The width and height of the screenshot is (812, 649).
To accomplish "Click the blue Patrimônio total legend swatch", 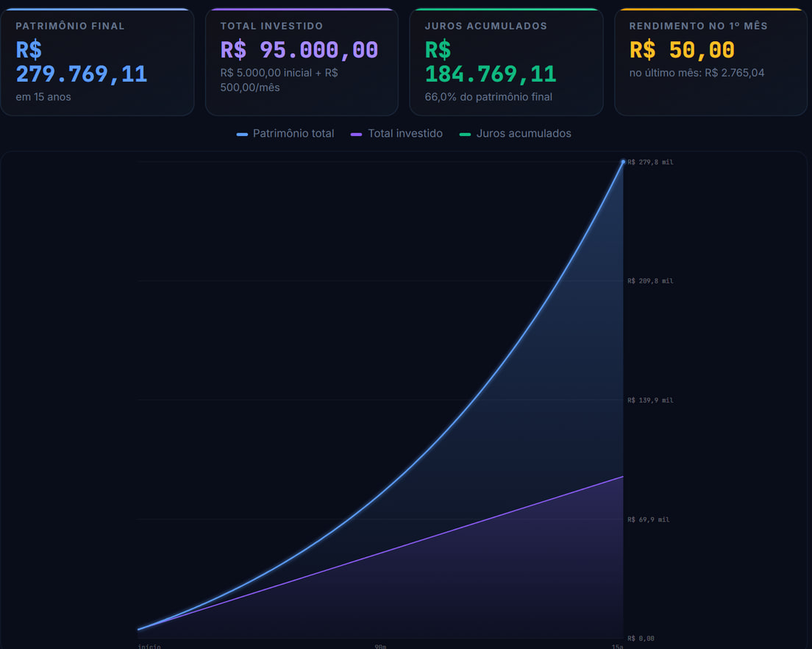I will (242, 135).
